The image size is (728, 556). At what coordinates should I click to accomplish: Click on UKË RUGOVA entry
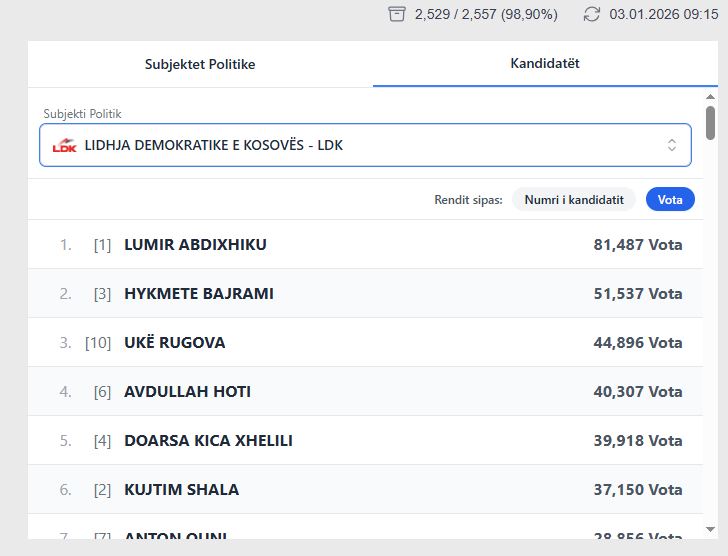174,343
